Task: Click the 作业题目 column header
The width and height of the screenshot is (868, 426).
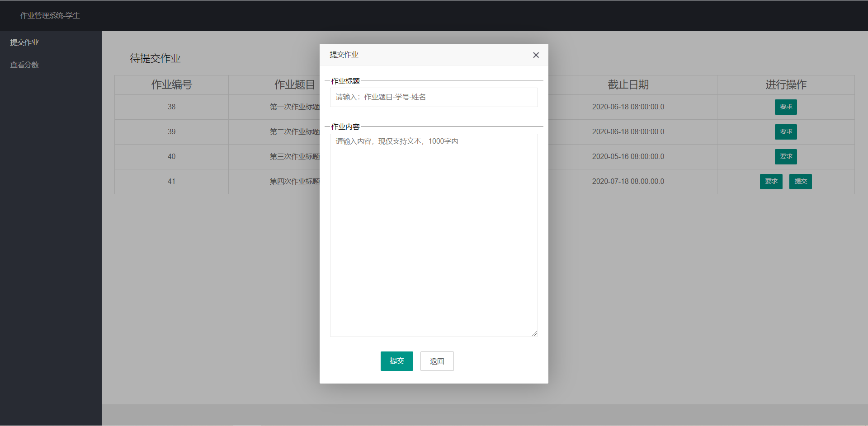Action: tap(294, 85)
